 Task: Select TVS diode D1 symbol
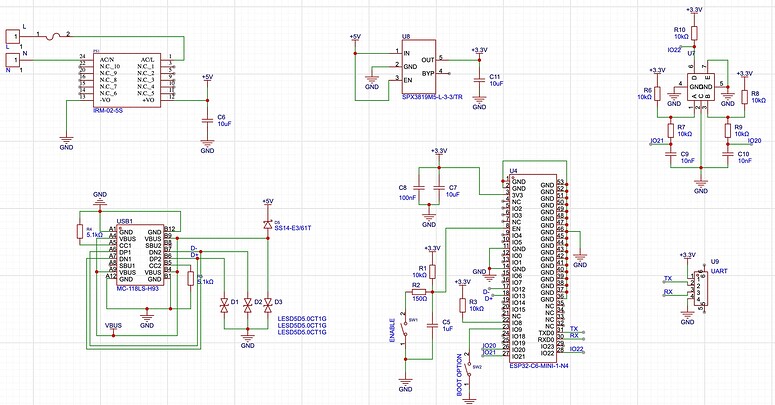pos(224,305)
